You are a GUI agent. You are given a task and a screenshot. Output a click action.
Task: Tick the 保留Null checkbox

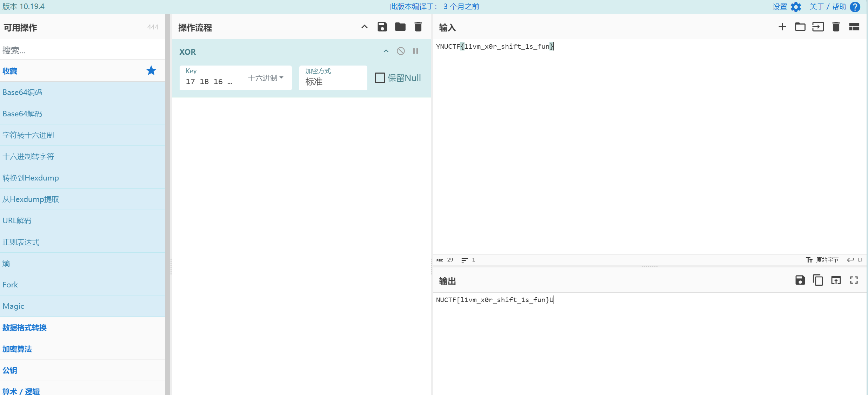380,78
